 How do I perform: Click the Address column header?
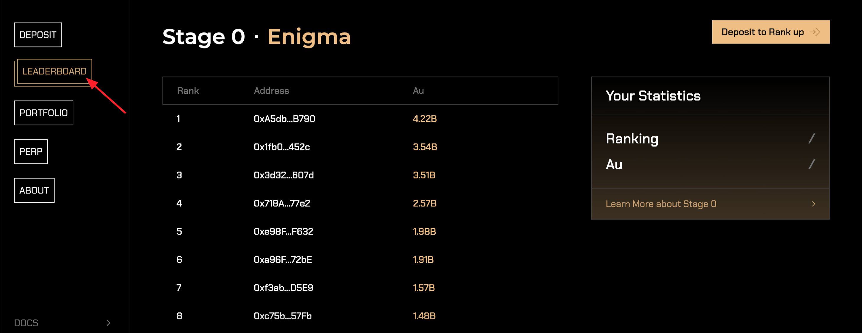coord(271,91)
